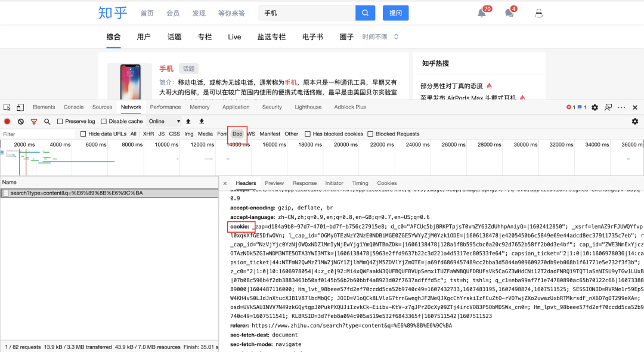Screen dimensions: 644x352
Task: Open the Application tab
Action: click(x=236, y=107)
